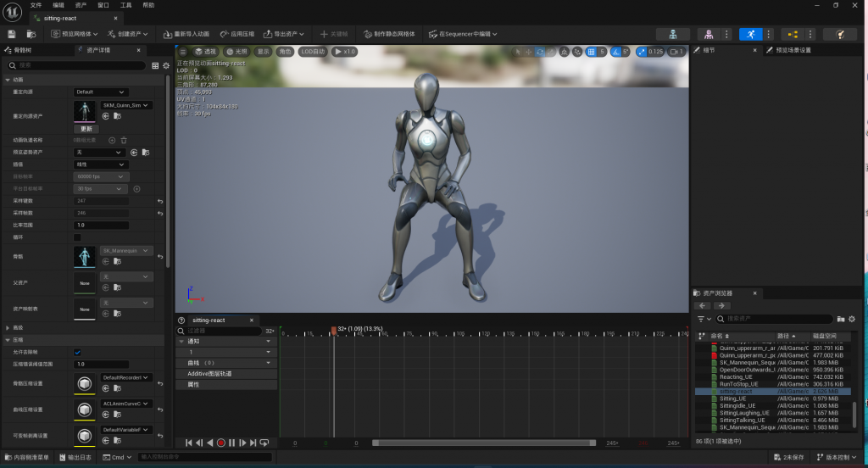Click 应用压缩 button
The height and width of the screenshot is (468, 868).
[237, 35]
